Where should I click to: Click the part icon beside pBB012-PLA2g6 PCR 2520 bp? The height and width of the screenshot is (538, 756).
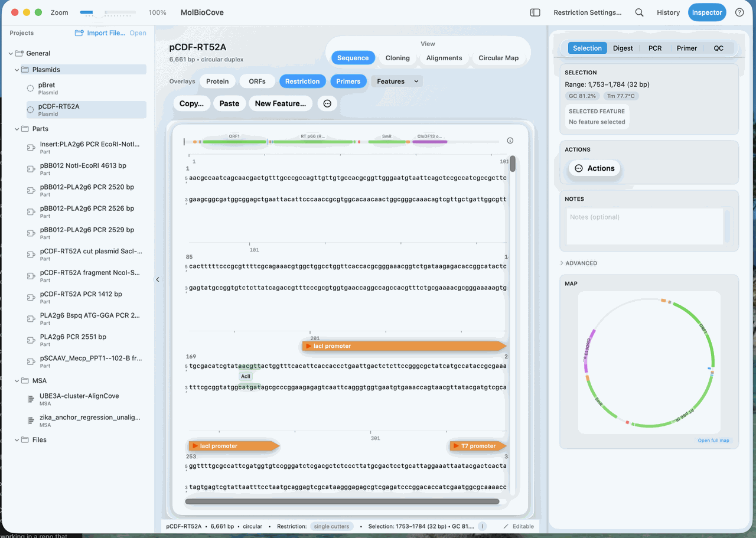coord(31,190)
